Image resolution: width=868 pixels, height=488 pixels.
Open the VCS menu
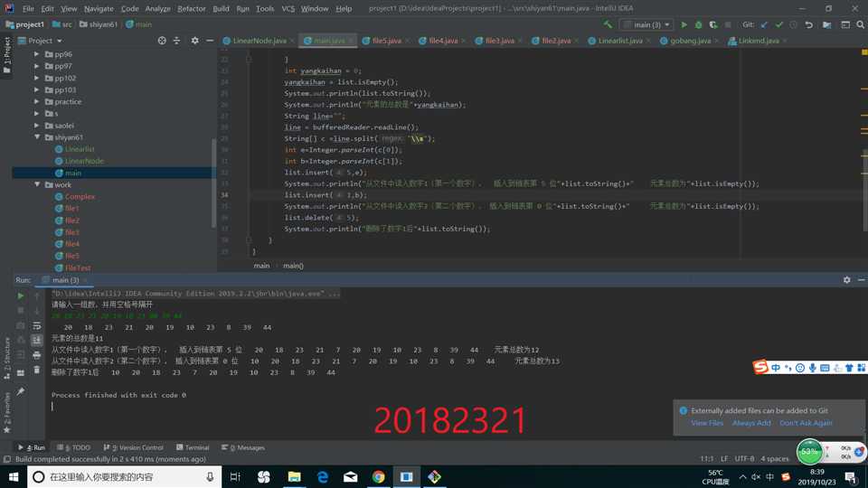point(288,8)
